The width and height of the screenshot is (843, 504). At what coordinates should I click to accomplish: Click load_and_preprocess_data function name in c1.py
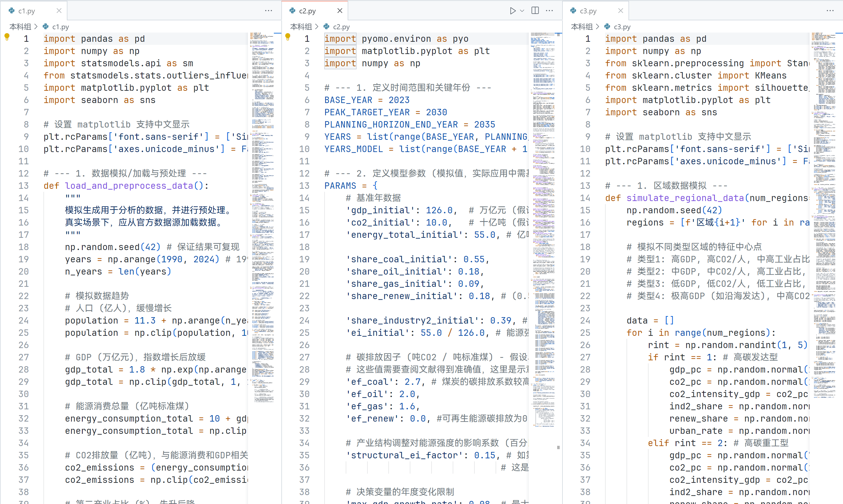click(129, 186)
